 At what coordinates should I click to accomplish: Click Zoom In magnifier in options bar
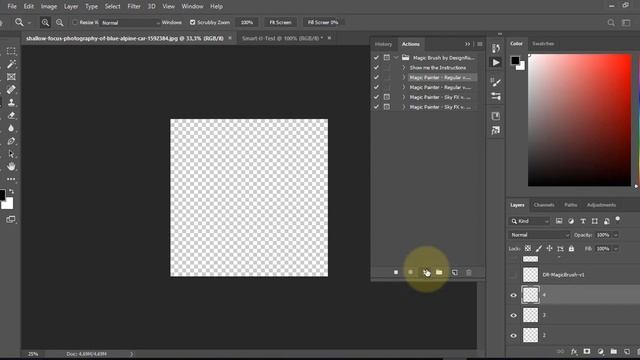click(45, 23)
